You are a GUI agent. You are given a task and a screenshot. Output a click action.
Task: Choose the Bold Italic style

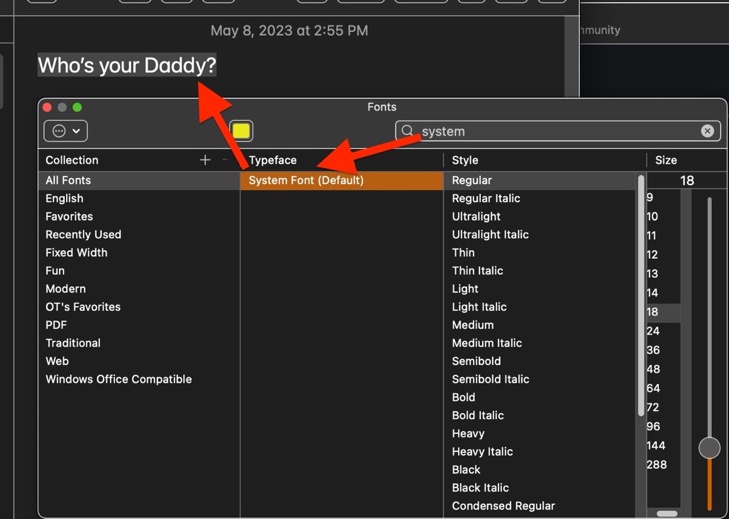540,416
